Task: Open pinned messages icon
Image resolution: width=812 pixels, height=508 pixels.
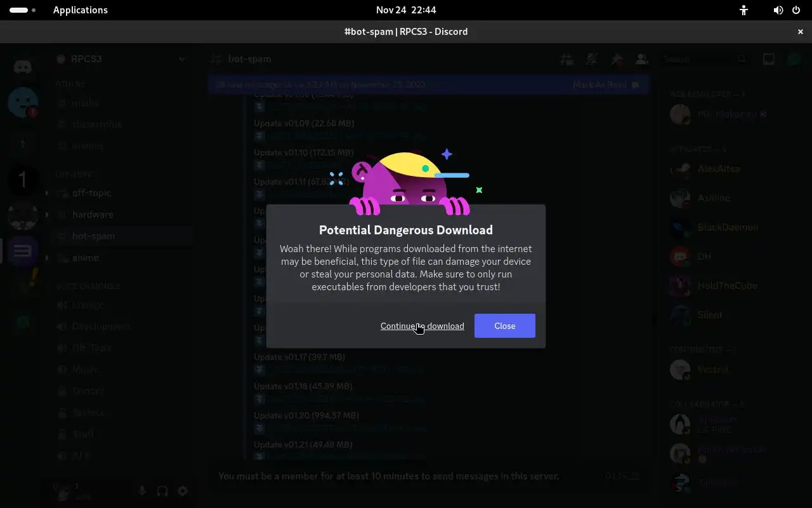Action: (617, 59)
